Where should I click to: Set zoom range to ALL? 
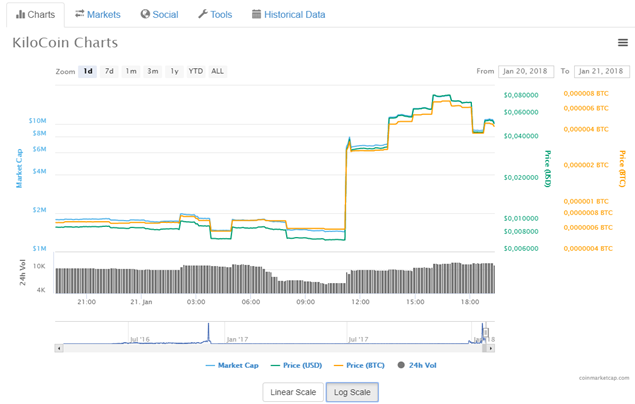[217, 71]
